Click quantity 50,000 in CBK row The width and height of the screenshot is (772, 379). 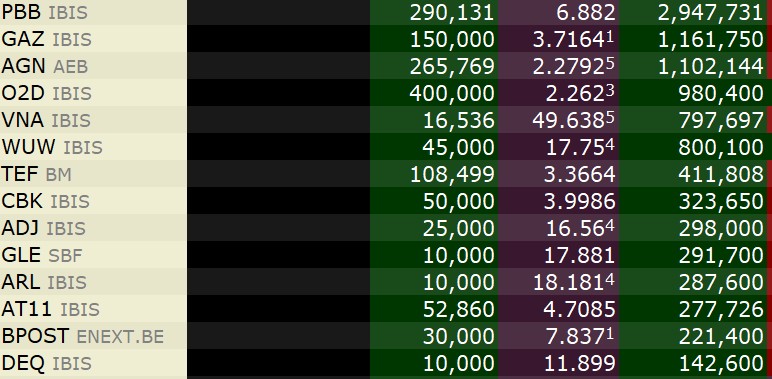pyautogui.click(x=458, y=202)
